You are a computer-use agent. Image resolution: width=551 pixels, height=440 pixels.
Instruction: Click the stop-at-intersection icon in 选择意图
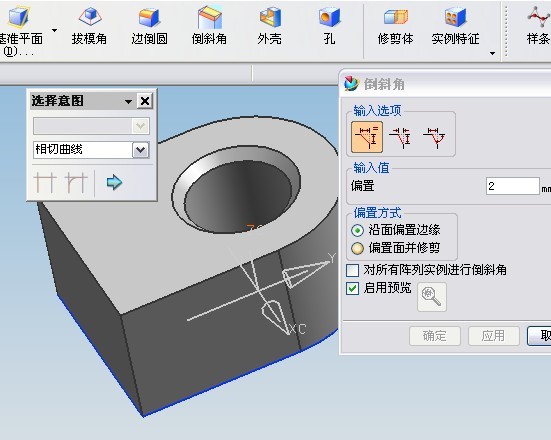coord(45,182)
